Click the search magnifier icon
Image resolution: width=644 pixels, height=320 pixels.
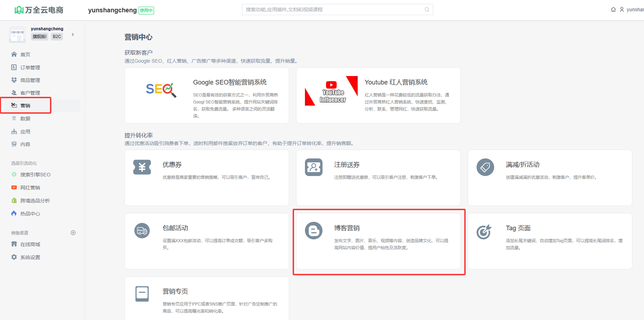point(427,10)
